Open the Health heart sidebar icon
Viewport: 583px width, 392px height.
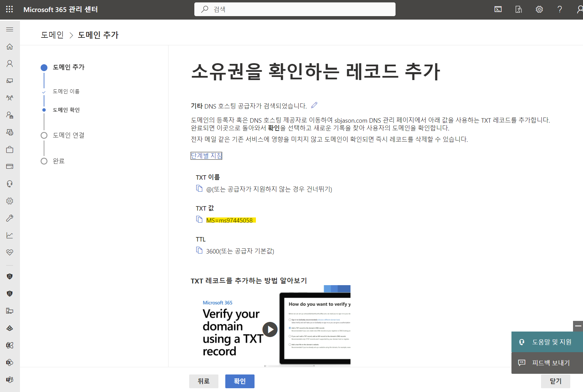pyautogui.click(x=10, y=253)
